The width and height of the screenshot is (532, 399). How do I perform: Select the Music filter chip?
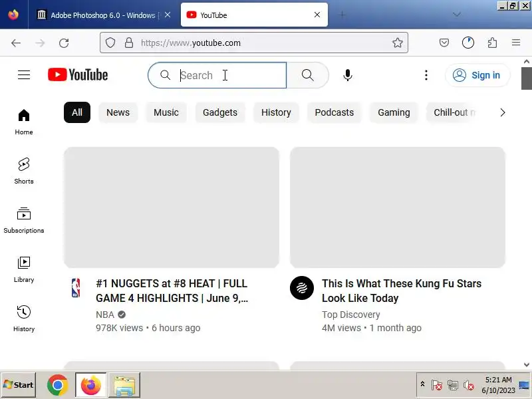pyautogui.click(x=166, y=112)
